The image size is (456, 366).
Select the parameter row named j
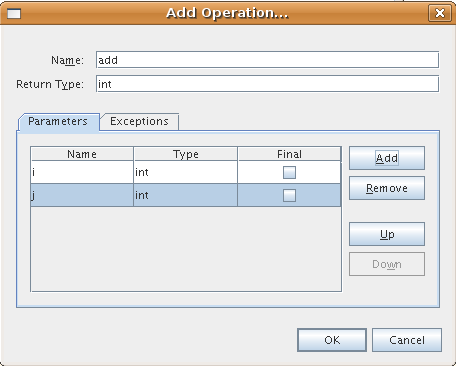[x=186, y=195]
